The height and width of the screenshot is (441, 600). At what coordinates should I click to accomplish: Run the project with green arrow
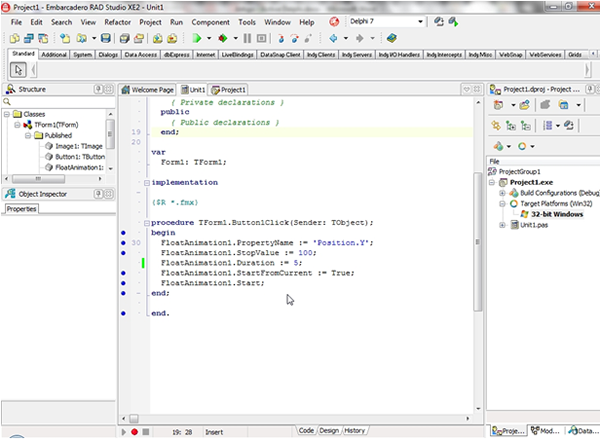(197, 38)
